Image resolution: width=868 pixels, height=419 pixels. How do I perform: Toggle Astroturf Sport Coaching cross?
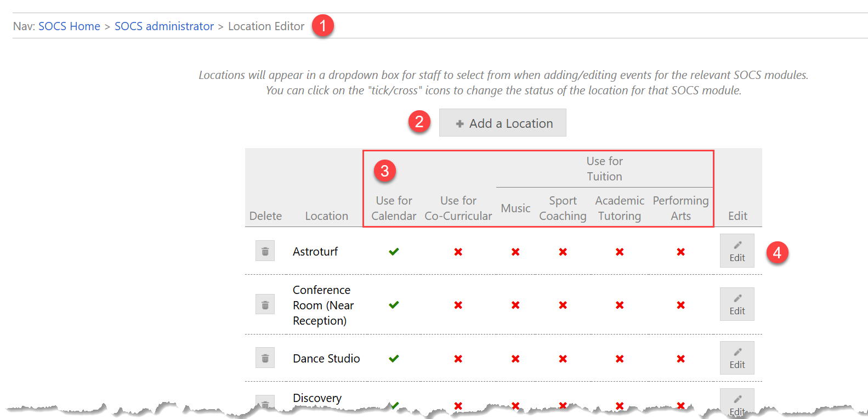point(563,252)
